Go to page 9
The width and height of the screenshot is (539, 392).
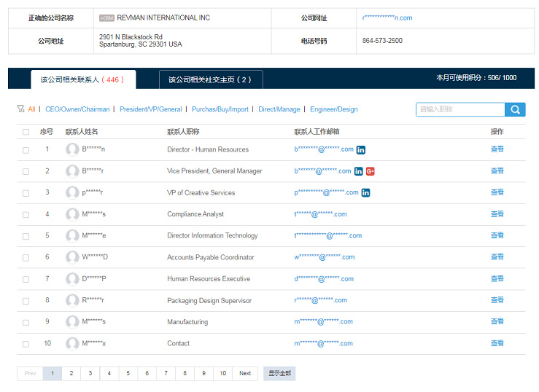point(203,374)
